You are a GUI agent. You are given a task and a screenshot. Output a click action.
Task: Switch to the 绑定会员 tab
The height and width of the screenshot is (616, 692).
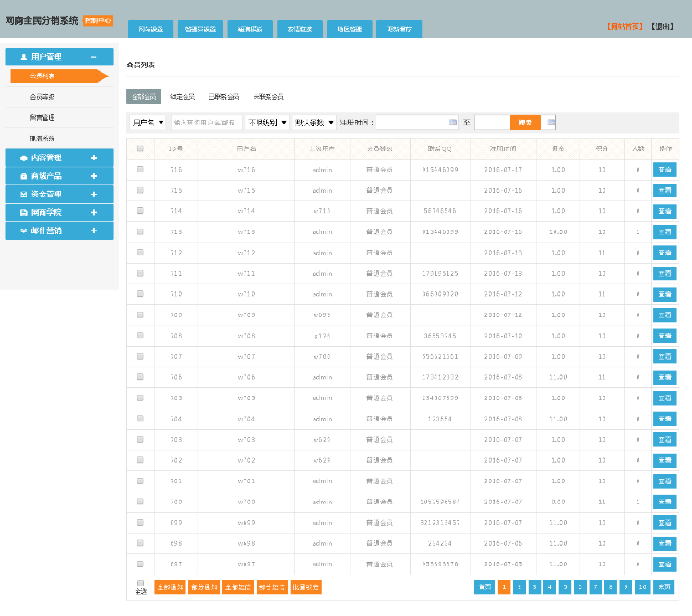182,96
